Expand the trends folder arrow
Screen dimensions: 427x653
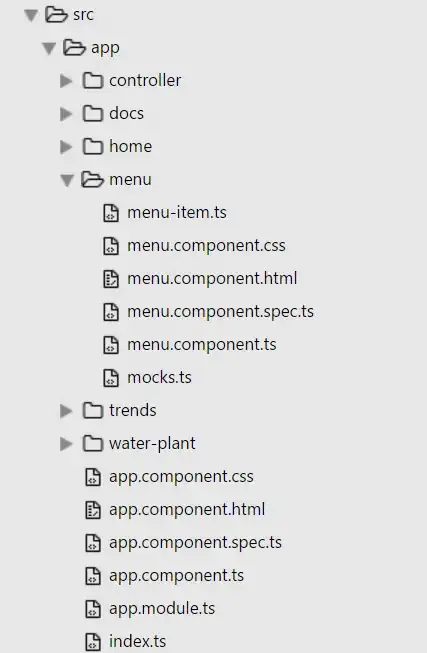click(66, 411)
